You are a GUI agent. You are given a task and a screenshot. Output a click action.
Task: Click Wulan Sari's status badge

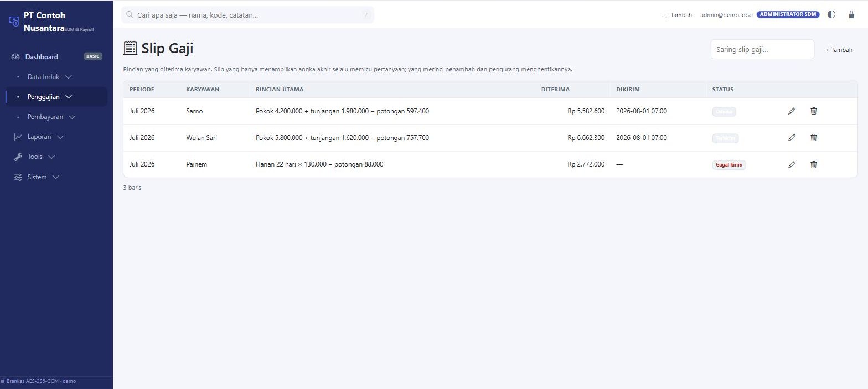pos(725,138)
